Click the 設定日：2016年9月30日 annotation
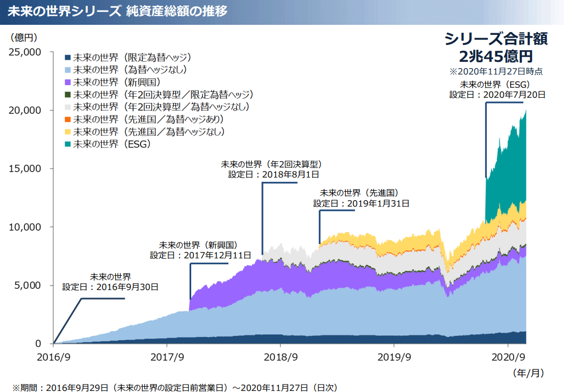The height and width of the screenshot is (392, 564). (x=110, y=287)
